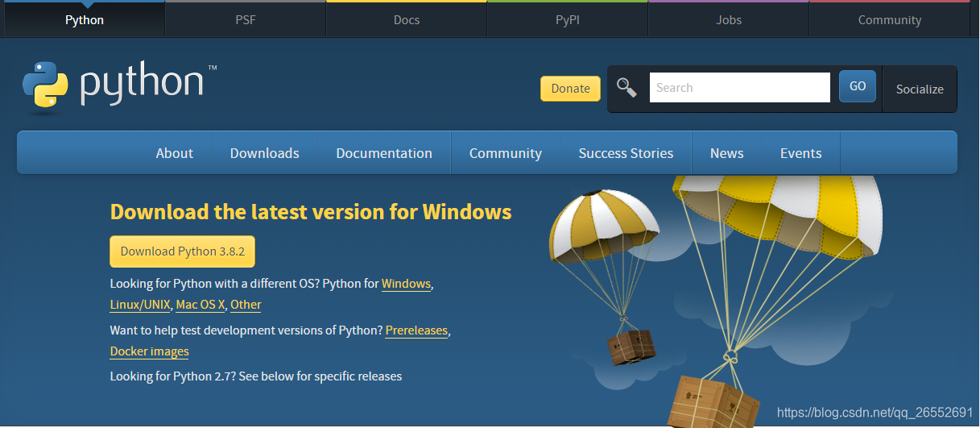
Task: Open the Downloads navigation menu
Action: tap(265, 153)
